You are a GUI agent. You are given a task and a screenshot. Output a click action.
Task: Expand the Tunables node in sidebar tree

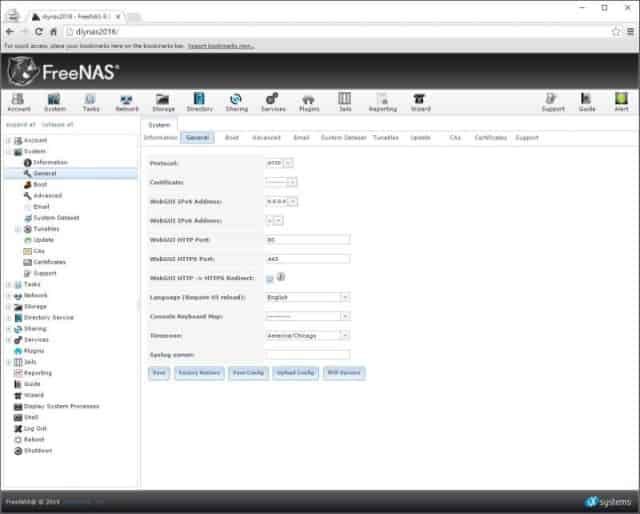coord(18,229)
